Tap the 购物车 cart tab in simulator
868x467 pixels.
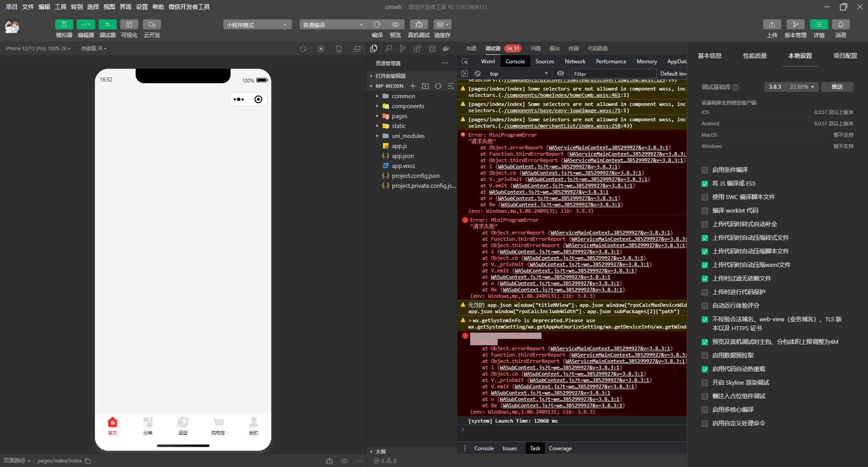218,426
